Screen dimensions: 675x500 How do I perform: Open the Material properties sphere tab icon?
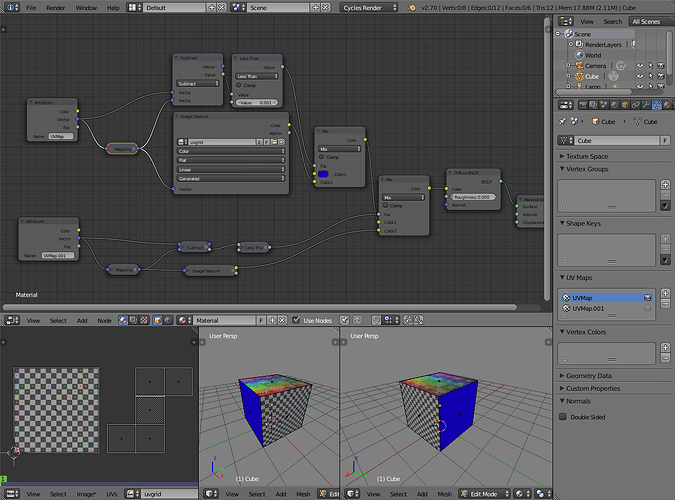pos(667,105)
